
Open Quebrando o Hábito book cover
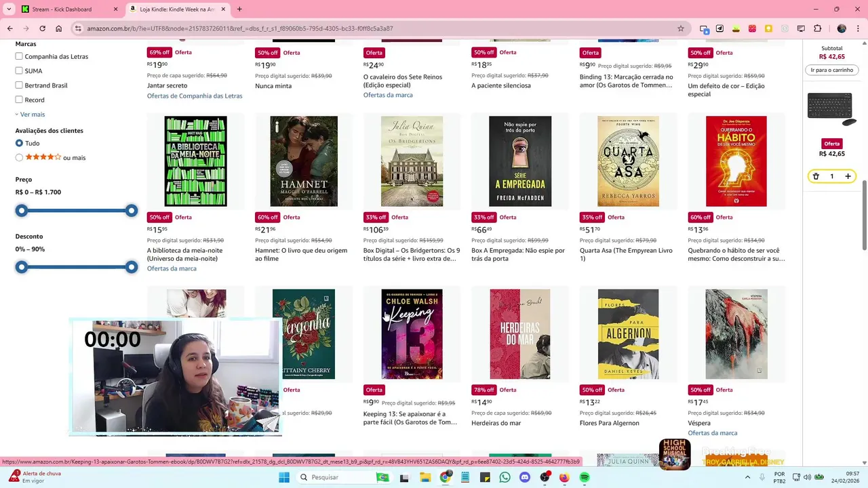[x=736, y=161]
